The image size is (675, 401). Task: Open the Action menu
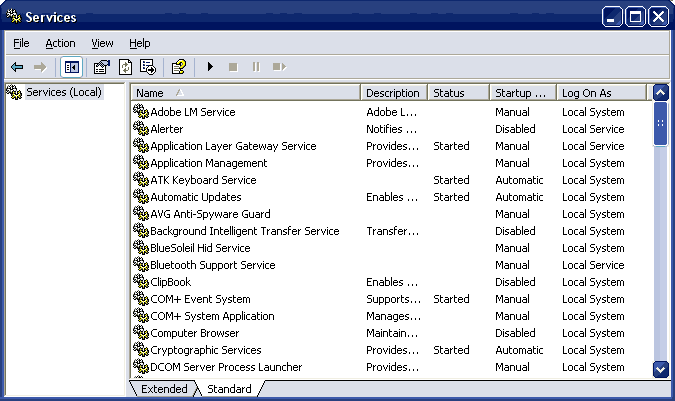[x=60, y=43]
